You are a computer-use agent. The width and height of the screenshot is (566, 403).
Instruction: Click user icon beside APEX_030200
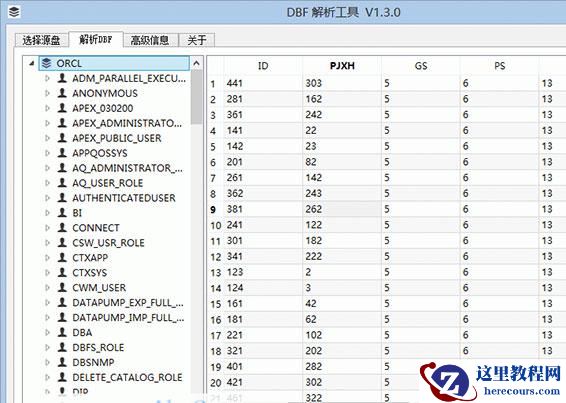coord(62,108)
